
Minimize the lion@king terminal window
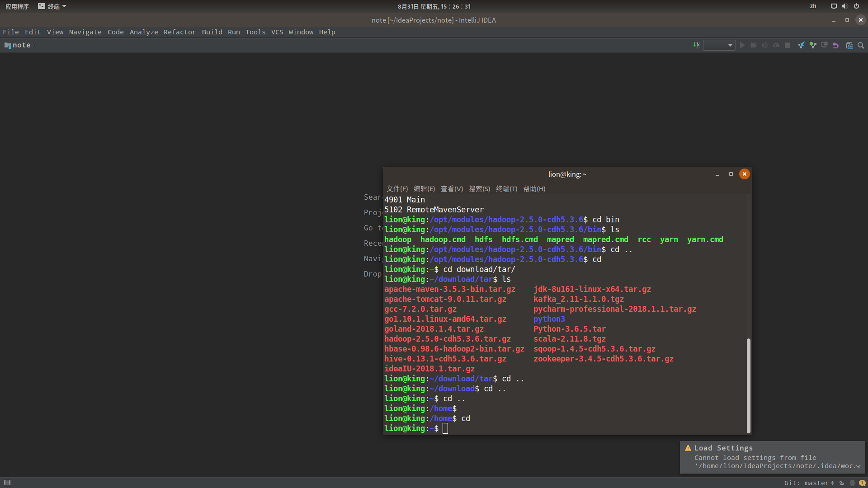pyautogui.click(x=717, y=174)
